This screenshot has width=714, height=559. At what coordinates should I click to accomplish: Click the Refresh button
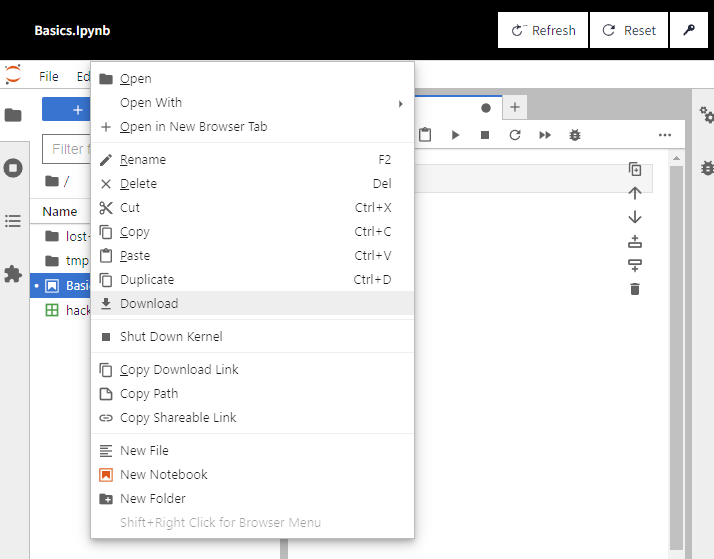[543, 30]
